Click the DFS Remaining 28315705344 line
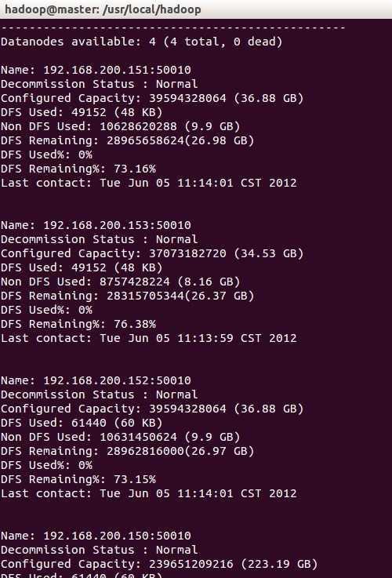The image size is (392, 578). tap(128, 296)
